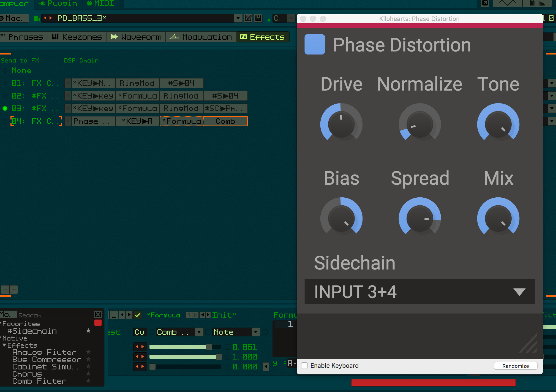Tick the Enable Keyboard checkbox
This screenshot has width=556, height=392.
[304, 366]
